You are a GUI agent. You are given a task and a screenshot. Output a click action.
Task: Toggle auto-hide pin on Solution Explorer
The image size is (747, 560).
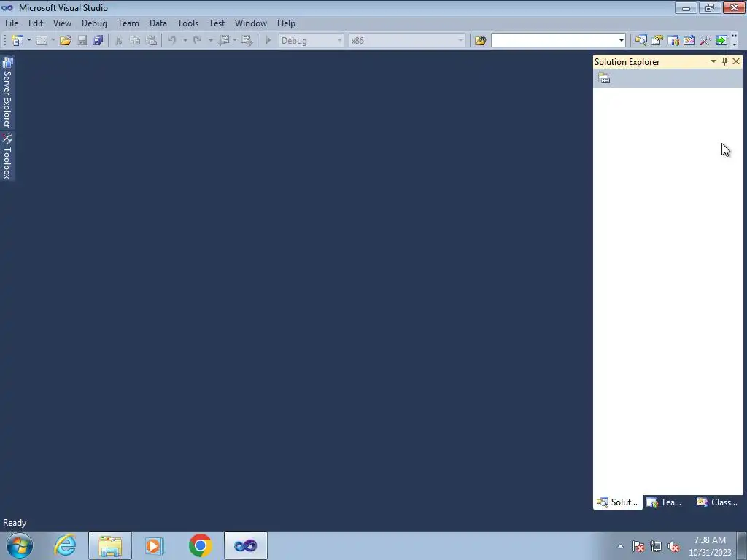point(724,61)
